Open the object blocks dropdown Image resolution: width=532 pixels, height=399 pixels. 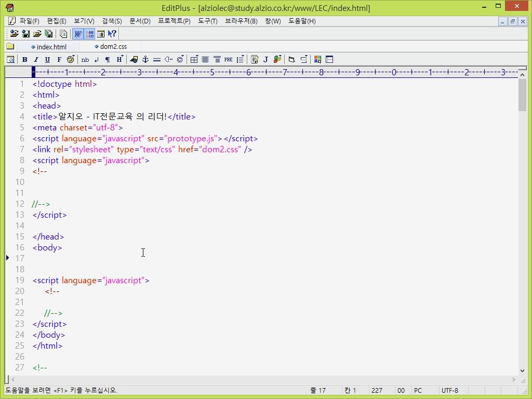(x=277, y=60)
